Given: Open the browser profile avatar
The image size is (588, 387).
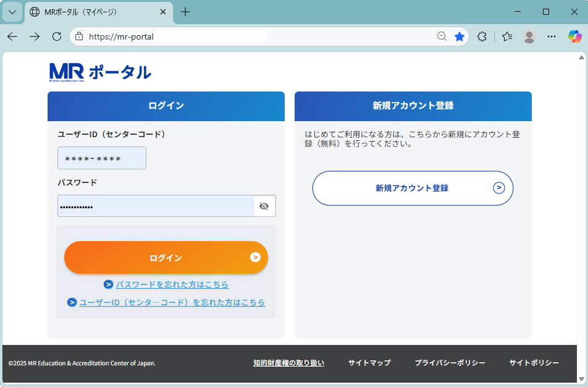Looking at the screenshot, I should tap(529, 36).
